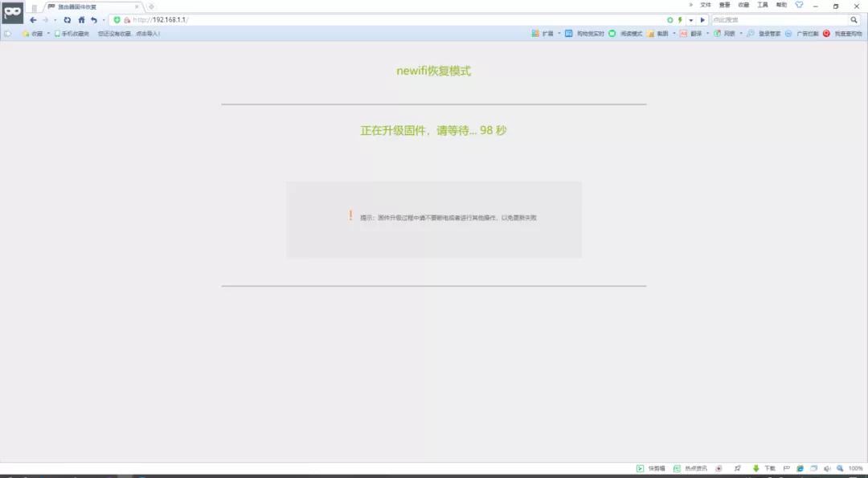This screenshot has width=868, height=478.
Task: Expand the 翻译 dropdown arrow
Action: pyautogui.click(x=707, y=34)
